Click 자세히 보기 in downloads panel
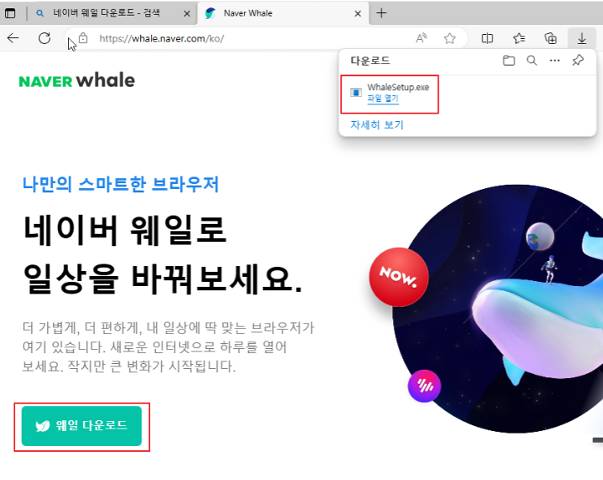Image resolution: width=603 pixels, height=480 pixels. [x=376, y=125]
